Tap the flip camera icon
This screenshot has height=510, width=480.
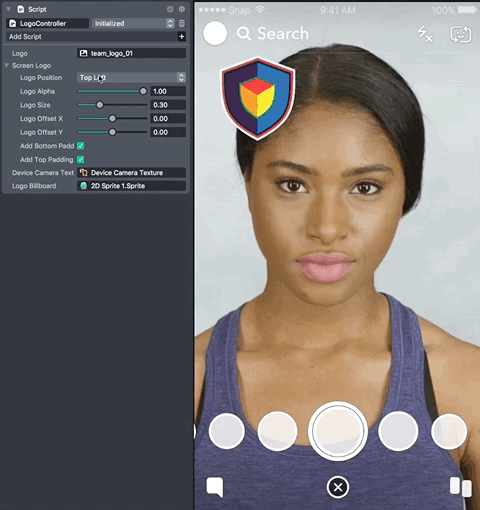(x=461, y=34)
